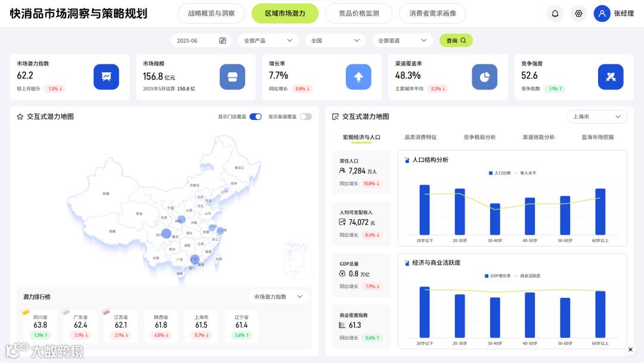Click the silver crown icon on 广东省 card
This screenshot has width=644, height=363.
[x=66, y=311]
